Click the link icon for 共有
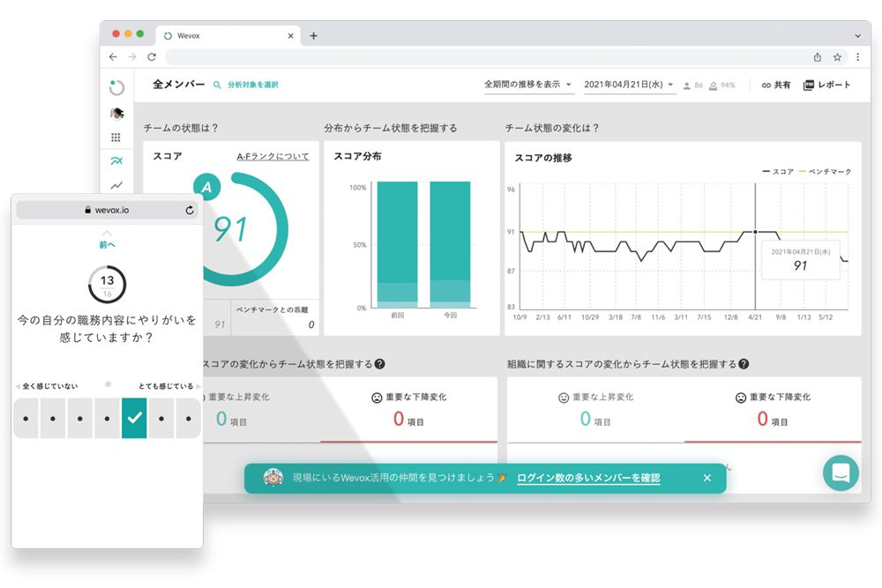The height and width of the screenshot is (588, 882). tap(766, 86)
